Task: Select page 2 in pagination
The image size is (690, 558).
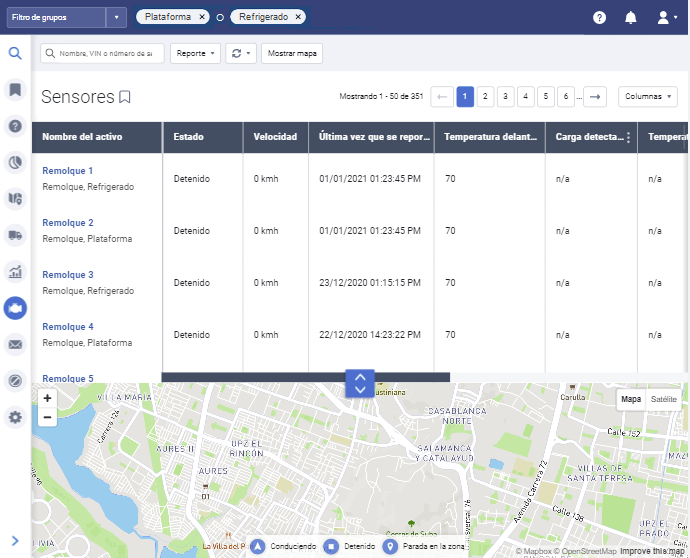Action: pos(485,96)
